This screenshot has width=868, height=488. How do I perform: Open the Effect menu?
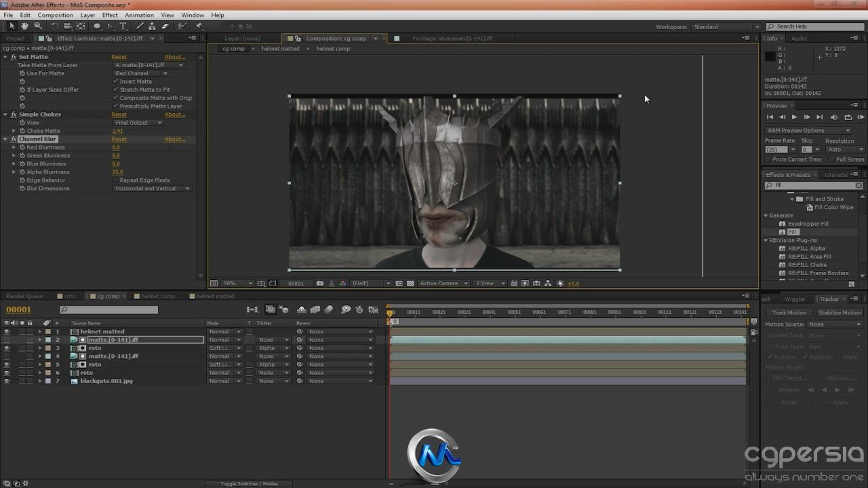(x=110, y=15)
